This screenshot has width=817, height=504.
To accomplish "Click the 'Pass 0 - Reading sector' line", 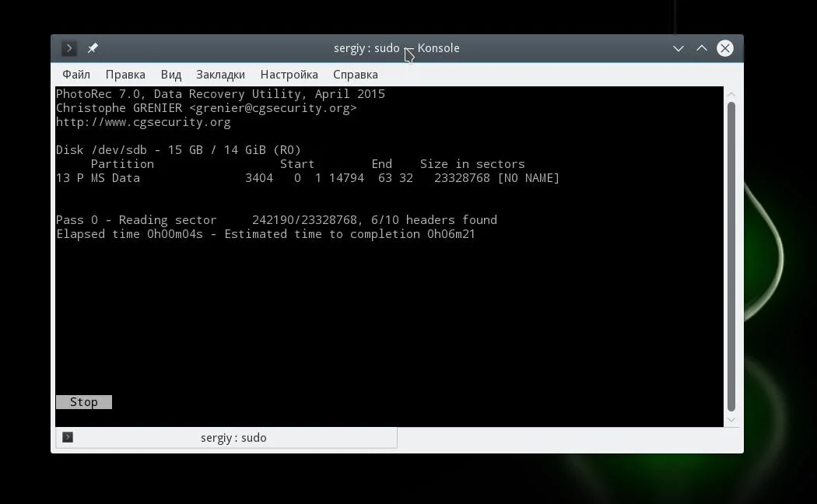I will tap(276, 220).
